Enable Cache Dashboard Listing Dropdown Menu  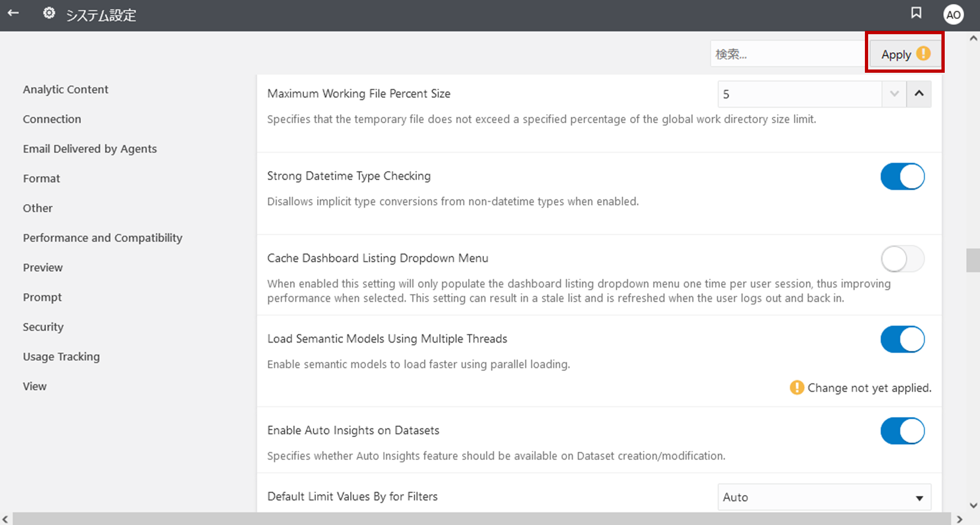[x=902, y=259]
